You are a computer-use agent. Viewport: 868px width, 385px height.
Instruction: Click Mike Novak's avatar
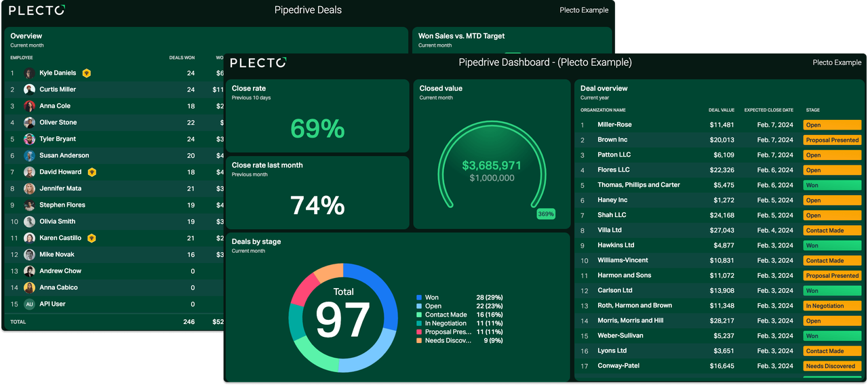pyautogui.click(x=29, y=255)
